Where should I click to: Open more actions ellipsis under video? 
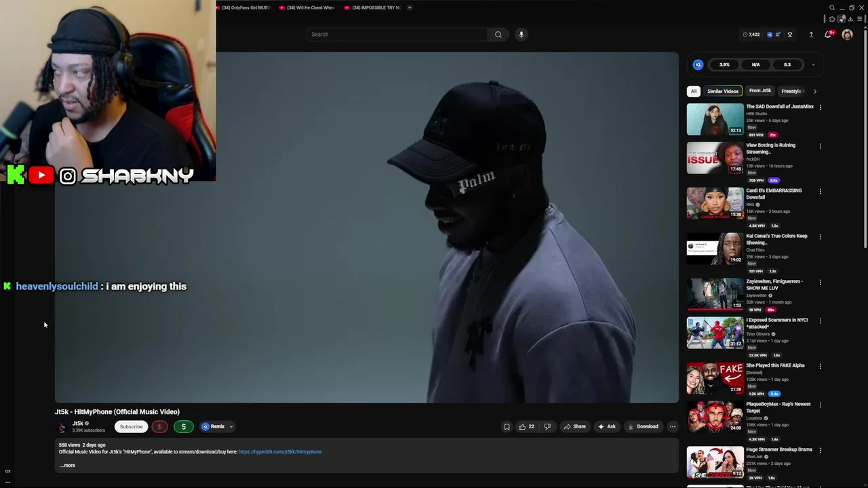(x=672, y=426)
